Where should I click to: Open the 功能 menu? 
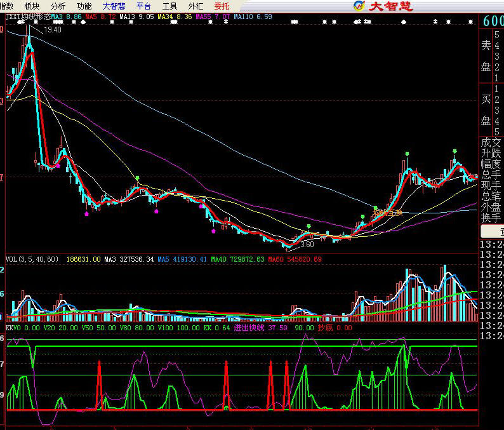pyautogui.click(x=84, y=6)
